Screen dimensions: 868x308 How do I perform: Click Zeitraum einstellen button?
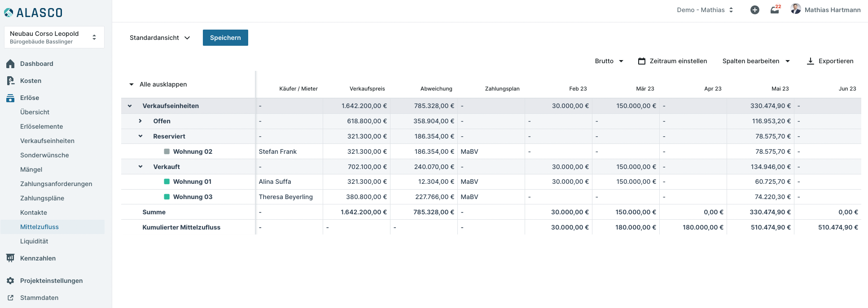[672, 61]
